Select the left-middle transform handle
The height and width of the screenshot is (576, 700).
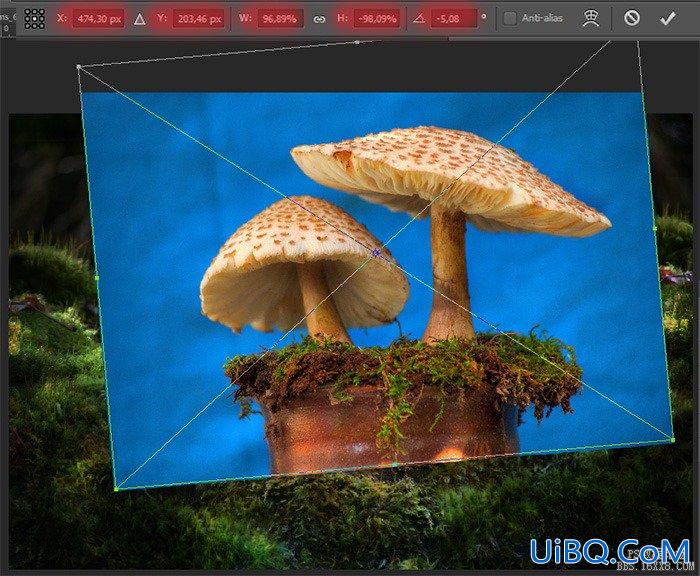click(x=97, y=278)
